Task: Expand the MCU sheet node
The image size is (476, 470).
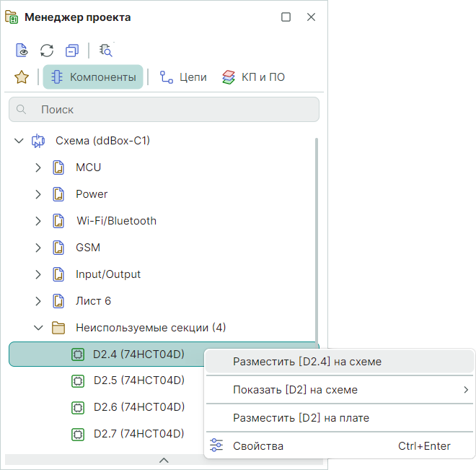Action: click(39, 167)
